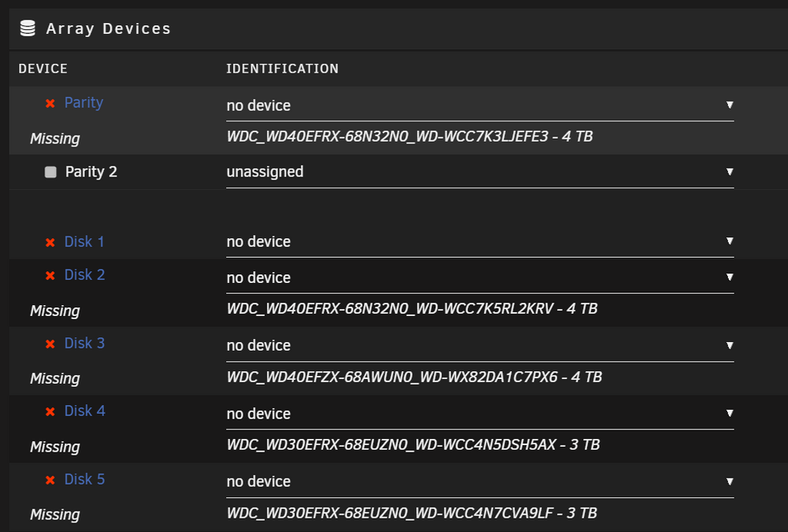Click the Missing label under Disk 3
Screen dimensions: 788x532
pos(55,378)
